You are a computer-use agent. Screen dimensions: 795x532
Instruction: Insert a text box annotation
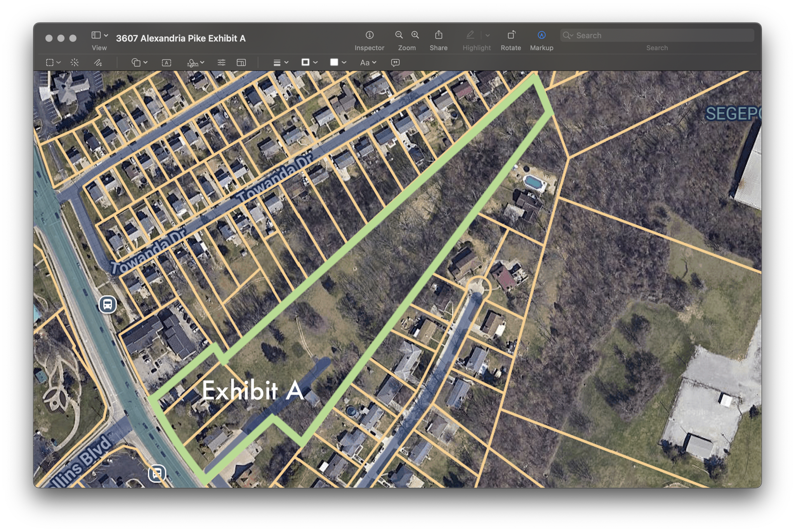coord(166,62)
